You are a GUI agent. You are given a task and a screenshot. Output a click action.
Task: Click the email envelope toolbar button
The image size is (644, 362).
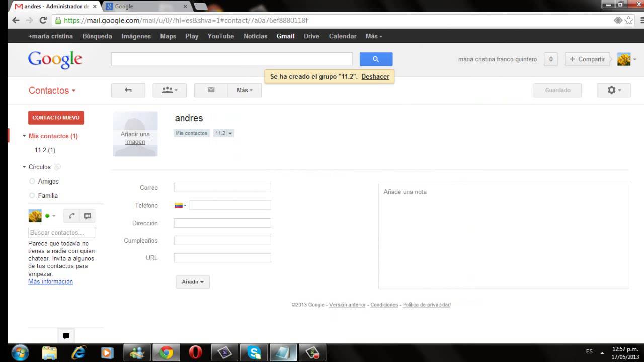[211, 90]
